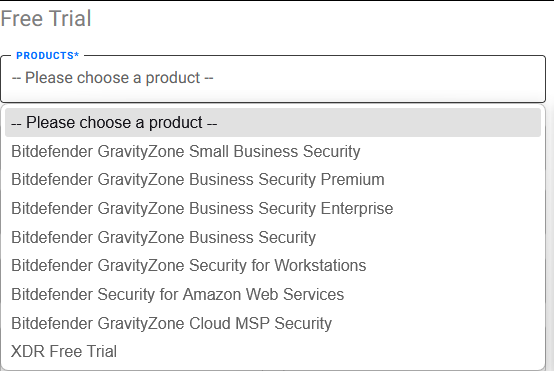Click the PRODUCTS* field label
This screenshot has height=371, width=554.
48,55
